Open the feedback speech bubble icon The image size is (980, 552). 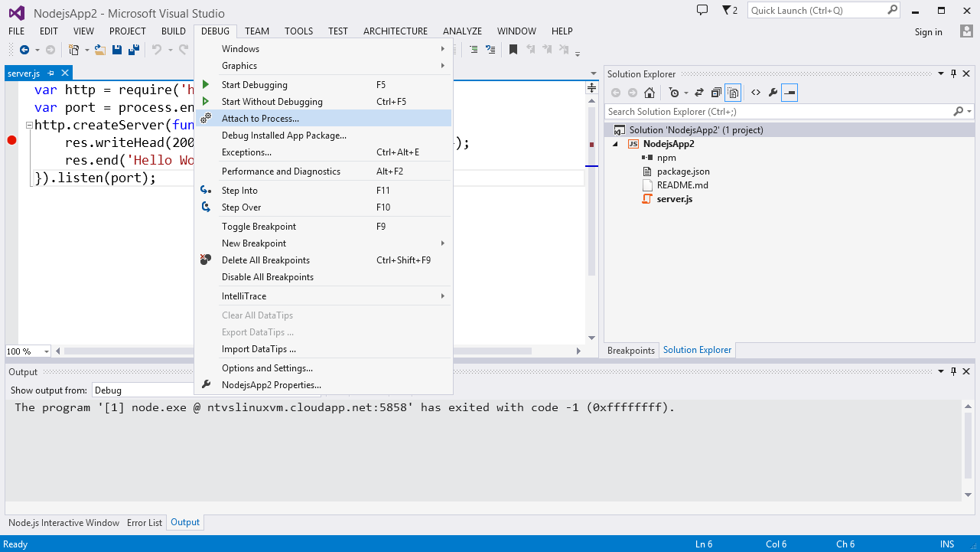[702, 11]
